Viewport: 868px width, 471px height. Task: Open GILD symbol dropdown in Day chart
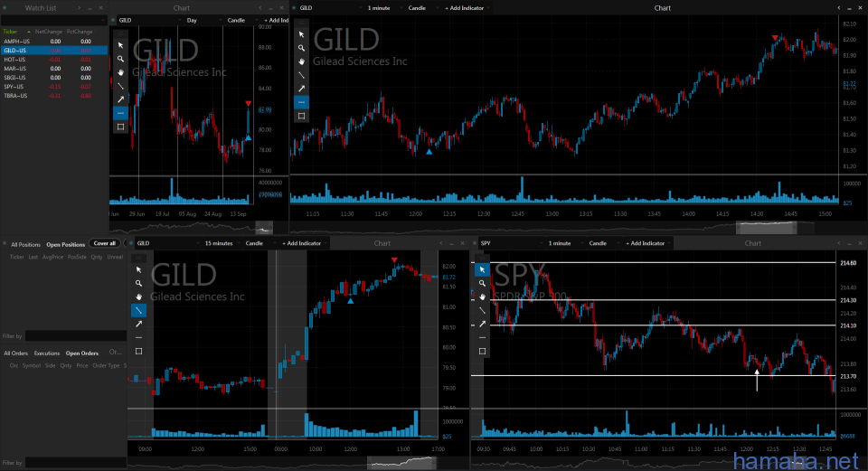[x=149, y=21]
